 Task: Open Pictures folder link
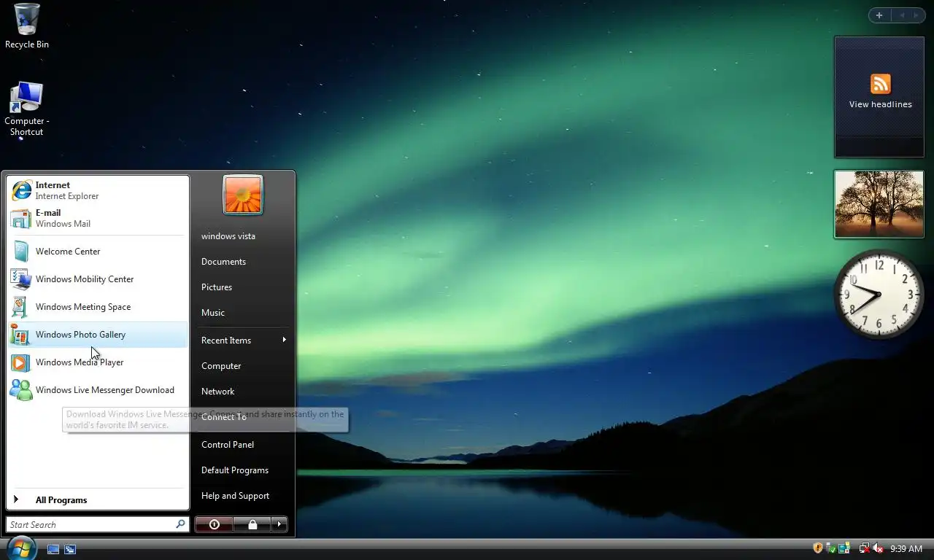(243, 287)
